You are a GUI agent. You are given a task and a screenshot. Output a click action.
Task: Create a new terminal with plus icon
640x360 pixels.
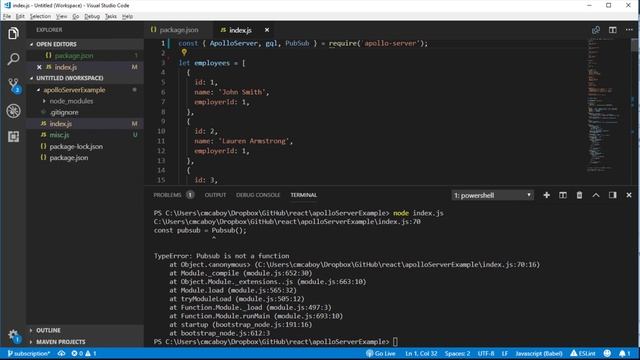point(547,195)
